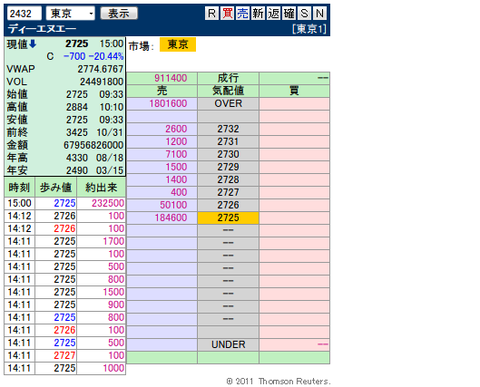Click the 歩み値 column header
This screenshot has width=480, height=387.
click(x=56, y=187)
